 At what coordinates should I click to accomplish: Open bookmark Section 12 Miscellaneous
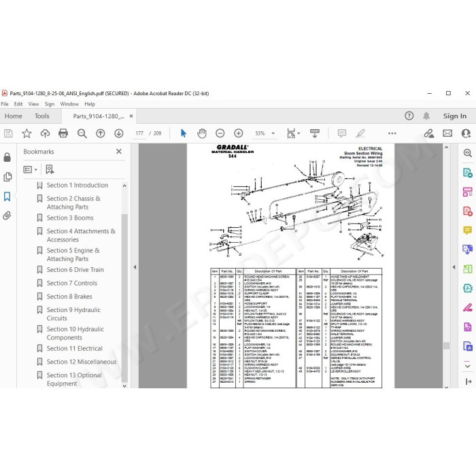click(82, 362)
